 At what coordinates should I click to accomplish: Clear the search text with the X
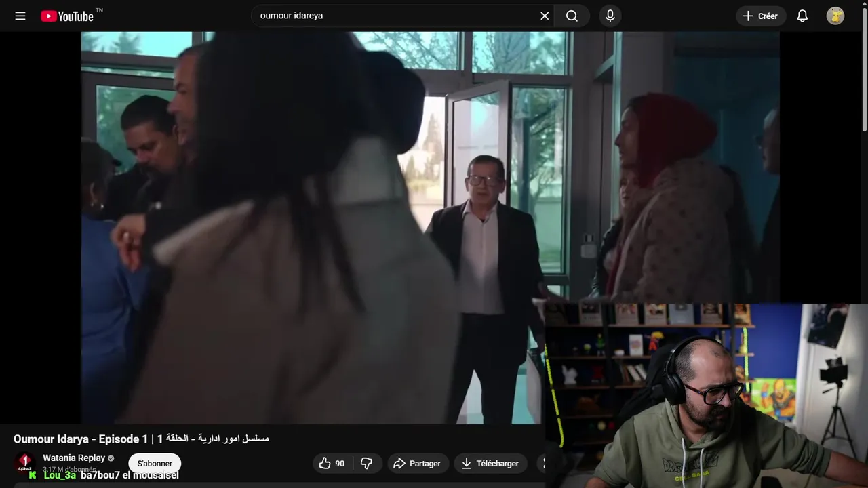point(545,16)
